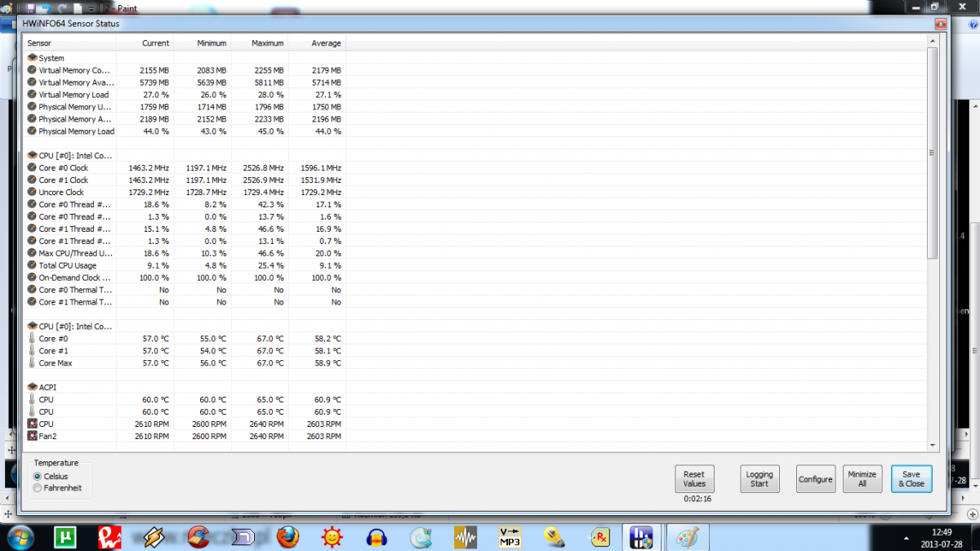The image size is (980, 551).
Task: Click the Minimum column header
Action: 203,43
